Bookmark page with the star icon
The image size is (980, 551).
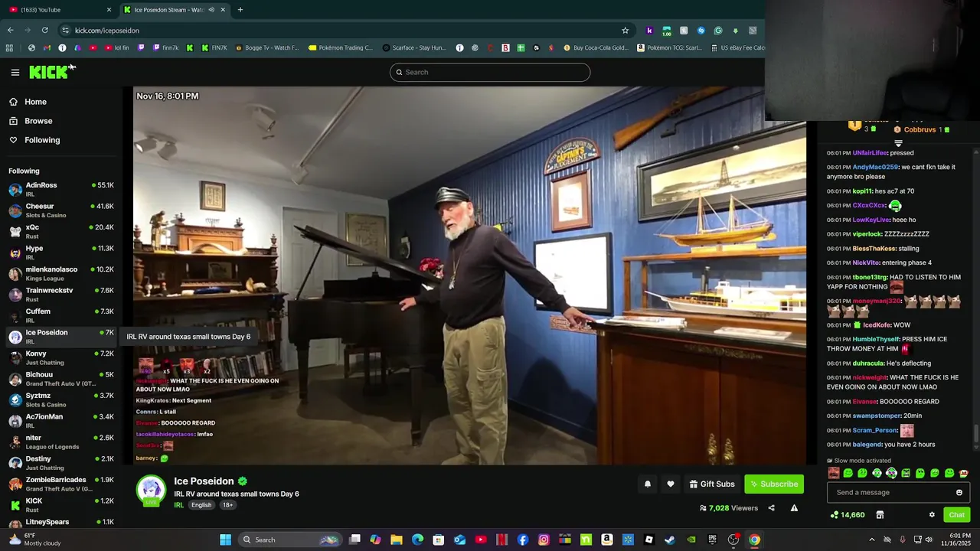pyautogui.click(x=625, y=31)
